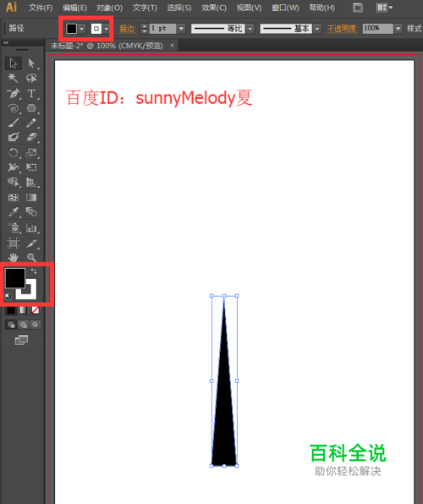Screen dimensions: 423x504
Task: Adjust the stroke weight stepper arrows
Action: coord(145,29)
